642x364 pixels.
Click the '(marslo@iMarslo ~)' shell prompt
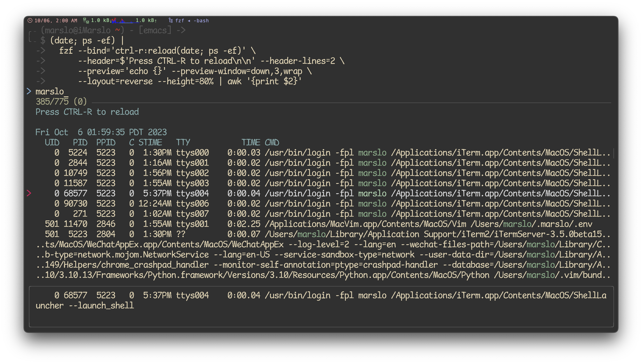coord(82,31)
